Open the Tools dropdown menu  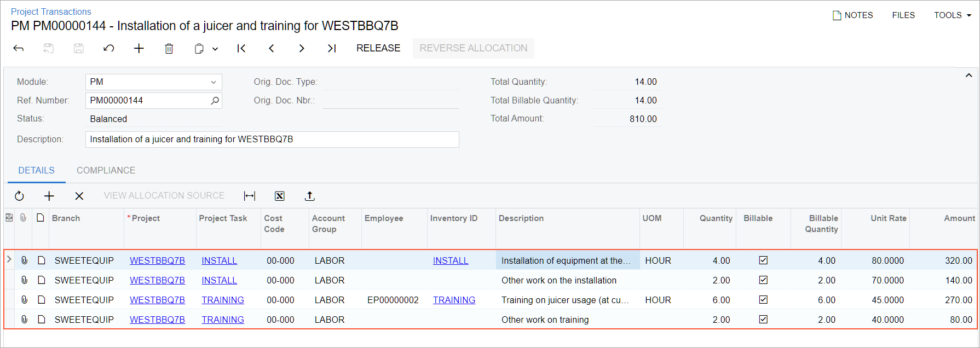(952, 15)
